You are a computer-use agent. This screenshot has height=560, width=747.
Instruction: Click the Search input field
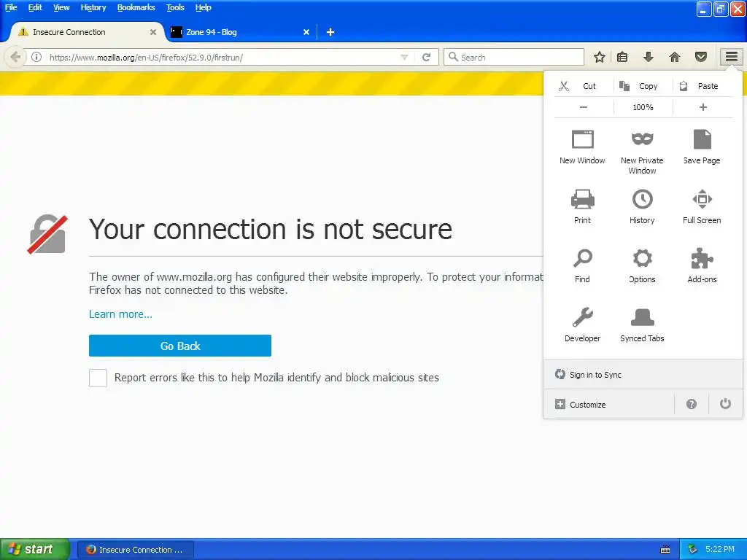point(514,57)
